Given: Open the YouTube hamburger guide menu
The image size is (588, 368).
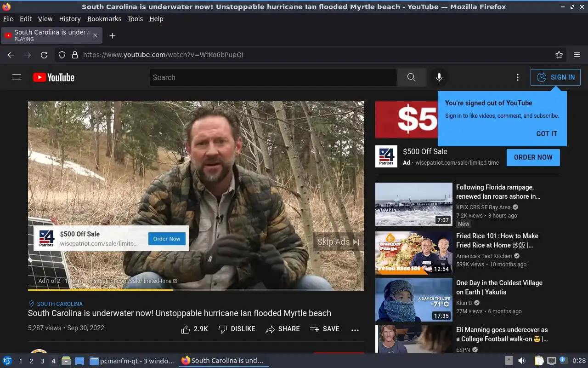Looking at the screenshot, I should coord(17,77).
